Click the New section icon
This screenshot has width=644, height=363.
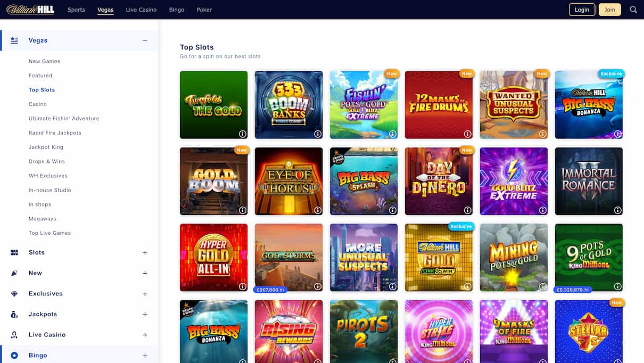[14, 273]
